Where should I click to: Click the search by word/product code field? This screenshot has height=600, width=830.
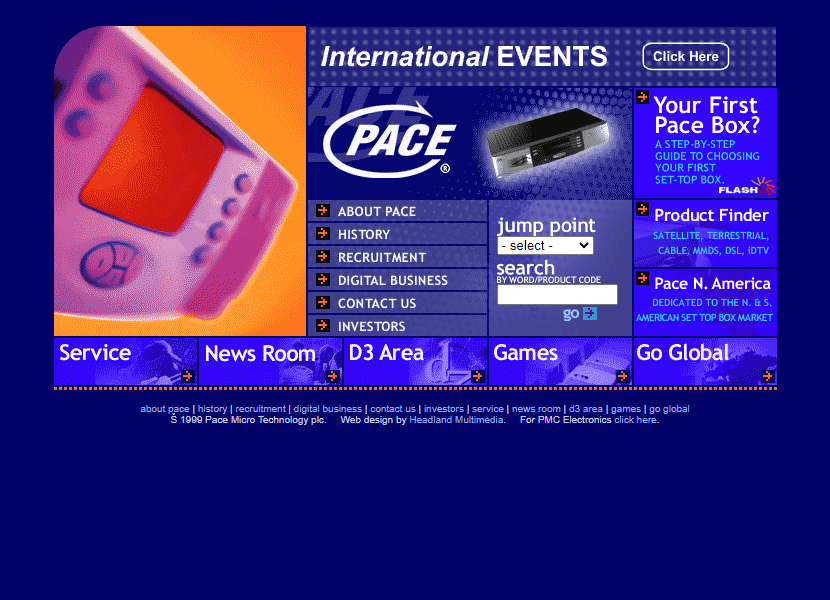557,294
